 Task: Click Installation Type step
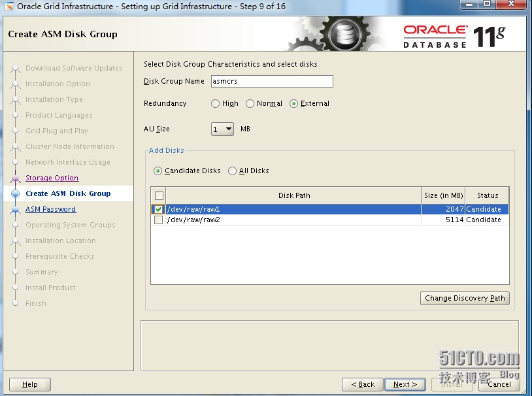click(54, 99)
